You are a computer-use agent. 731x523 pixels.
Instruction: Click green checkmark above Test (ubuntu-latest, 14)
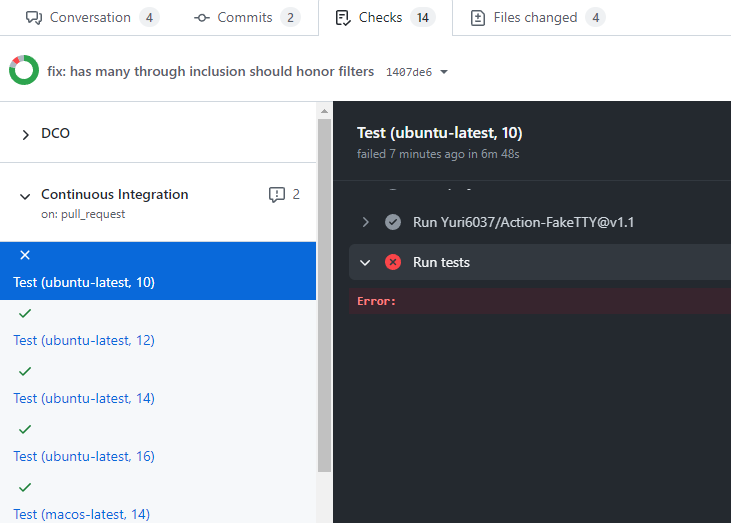pyautogui.click(x=25, y=371)
